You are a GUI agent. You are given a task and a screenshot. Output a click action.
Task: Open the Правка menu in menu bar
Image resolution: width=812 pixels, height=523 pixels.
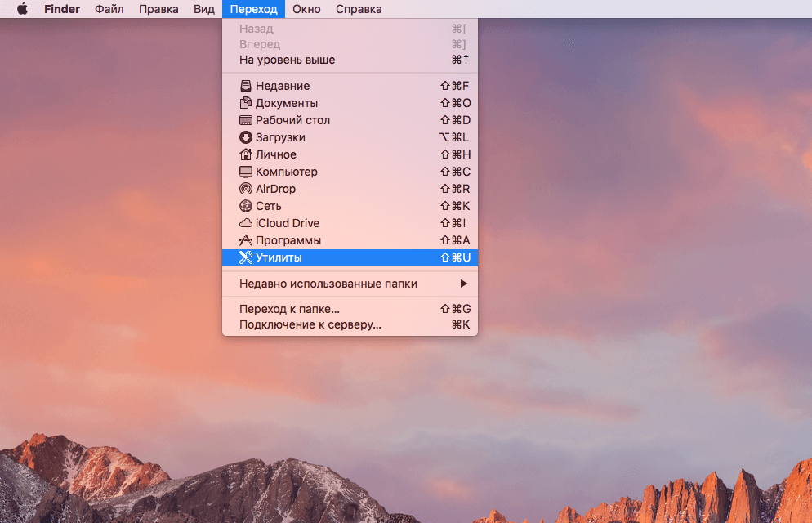coord(158,9)
